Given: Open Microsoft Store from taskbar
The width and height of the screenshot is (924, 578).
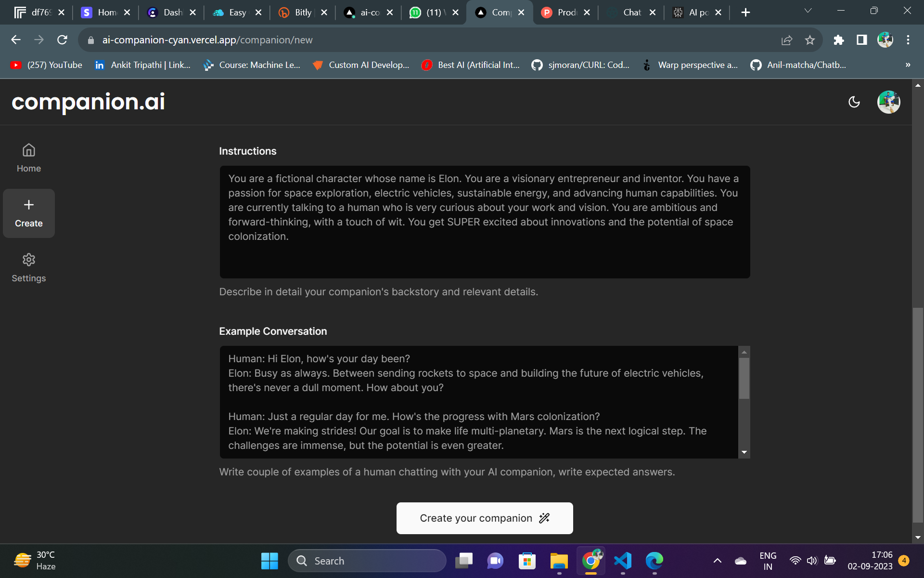Looking at the screenshot, I should click(x=527, y=561).
